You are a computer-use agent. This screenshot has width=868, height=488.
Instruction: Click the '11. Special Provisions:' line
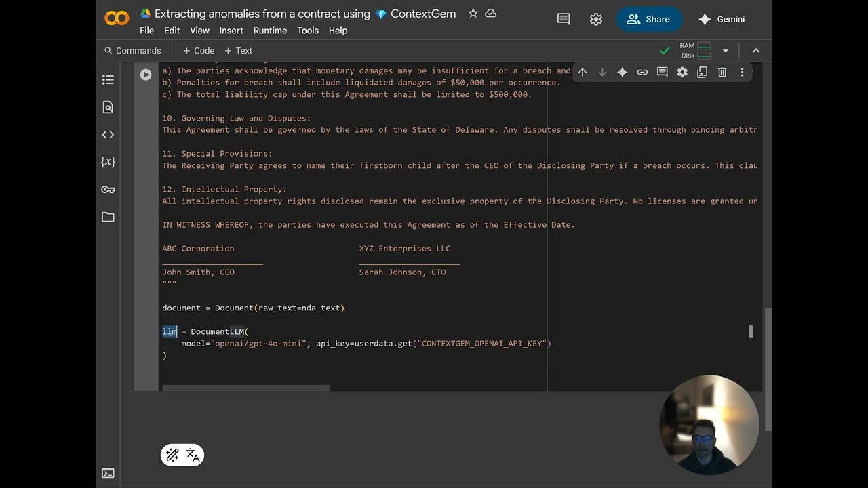(x=217, y=154)
